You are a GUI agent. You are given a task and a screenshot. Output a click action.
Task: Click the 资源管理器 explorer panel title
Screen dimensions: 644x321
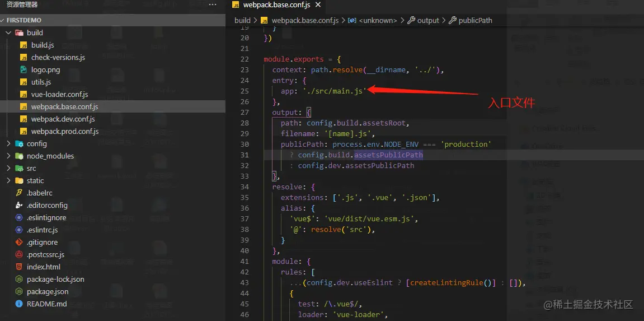[x=22, y=4]
